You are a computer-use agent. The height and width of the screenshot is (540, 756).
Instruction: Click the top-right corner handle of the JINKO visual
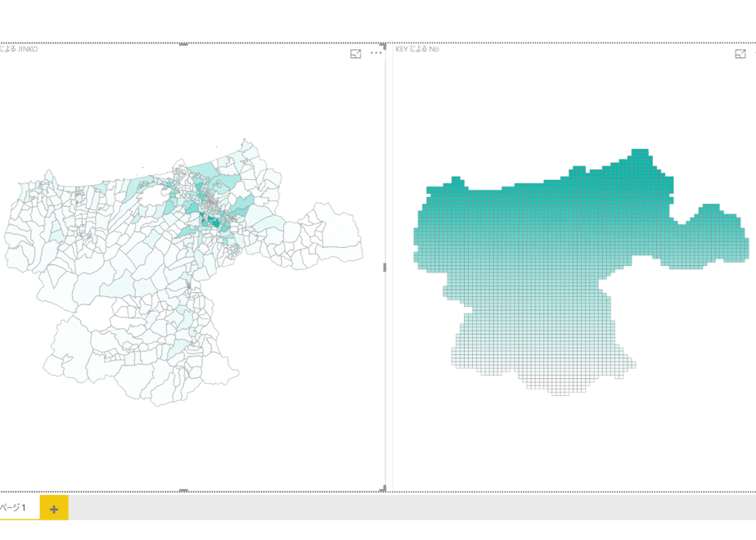(383, 46)
